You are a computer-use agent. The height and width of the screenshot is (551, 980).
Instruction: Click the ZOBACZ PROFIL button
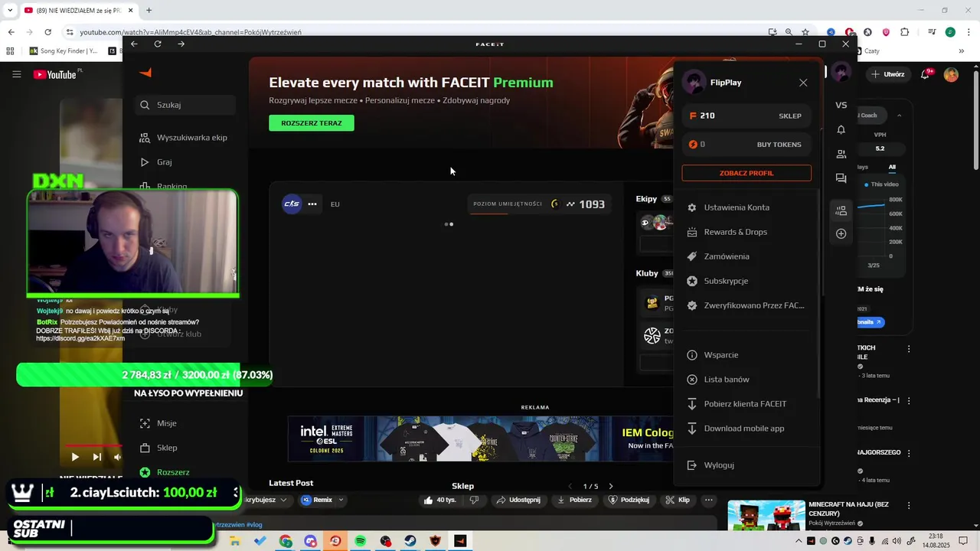coord(746,173)
